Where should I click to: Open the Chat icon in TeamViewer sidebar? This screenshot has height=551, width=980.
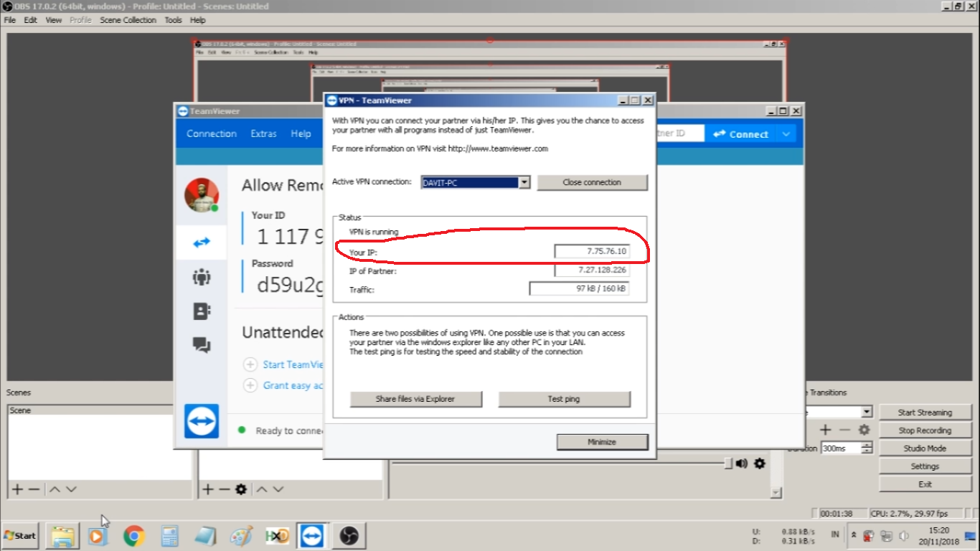pos(202,346)
